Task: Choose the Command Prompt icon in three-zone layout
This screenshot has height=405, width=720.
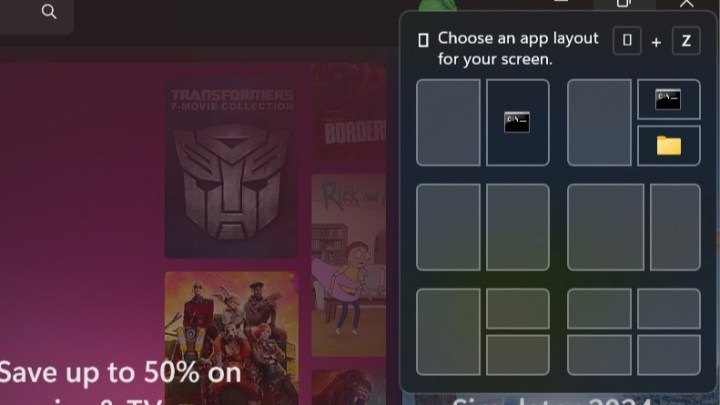Action: tap(668, 99)
